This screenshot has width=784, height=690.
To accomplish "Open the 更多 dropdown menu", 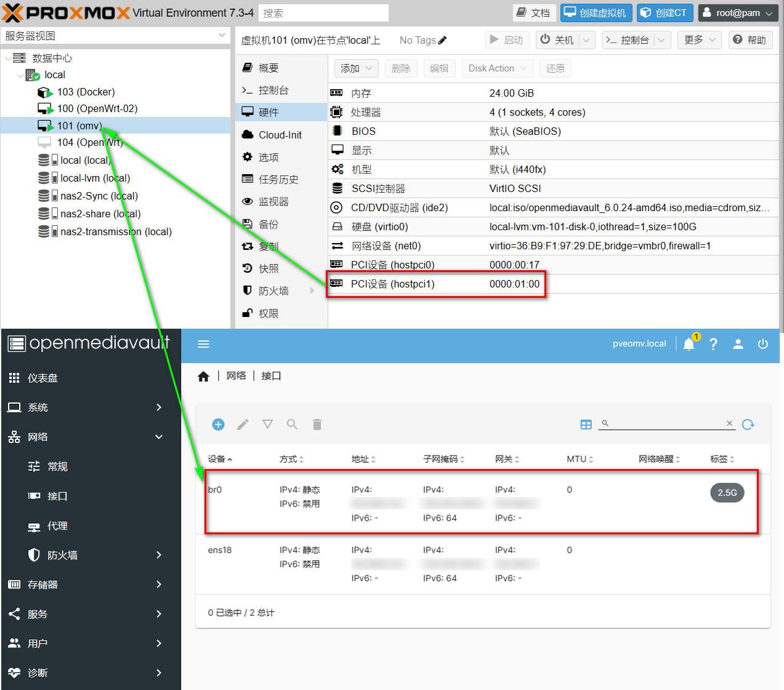I will [699, 40].
